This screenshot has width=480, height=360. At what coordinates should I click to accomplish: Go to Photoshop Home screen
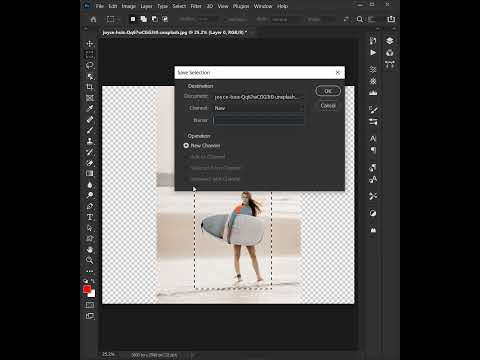click(x=93, y=19)
